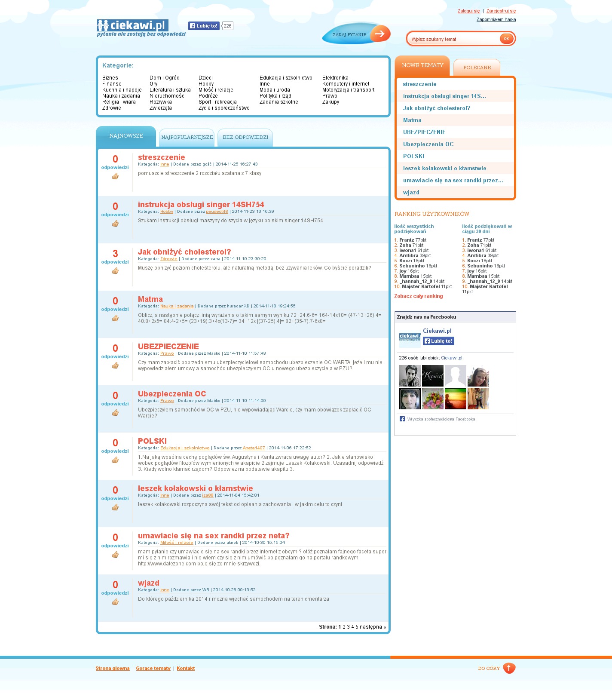Like the Jak obniżyć cholesterol question
This screenshot has height=700, width=612.
coord(115,271)
